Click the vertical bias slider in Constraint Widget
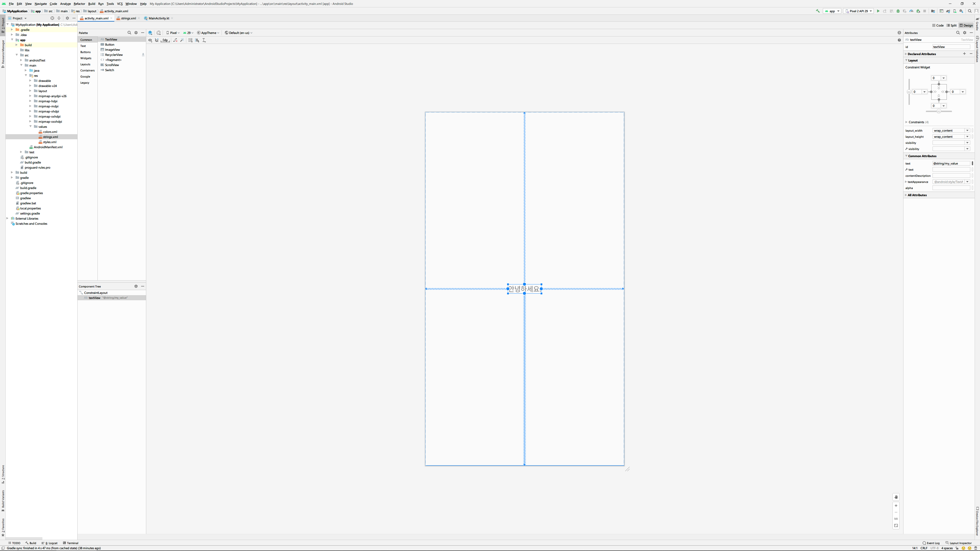 [909, 92]
